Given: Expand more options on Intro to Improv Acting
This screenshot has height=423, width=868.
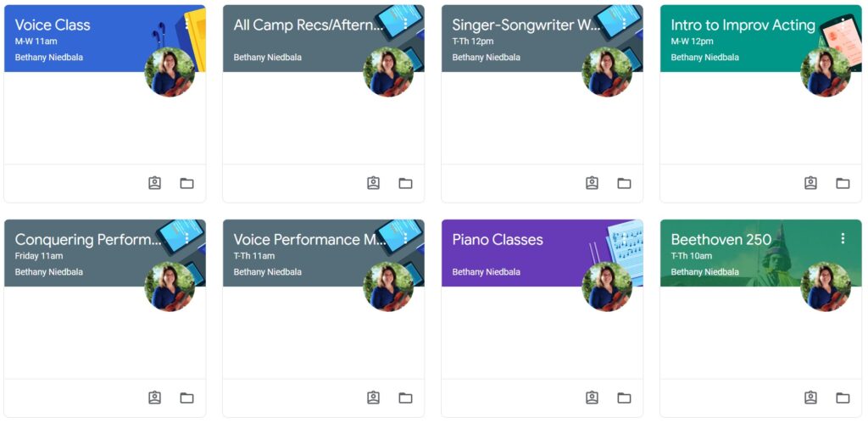Looking at the screenshot, I should tap(843, 24).
